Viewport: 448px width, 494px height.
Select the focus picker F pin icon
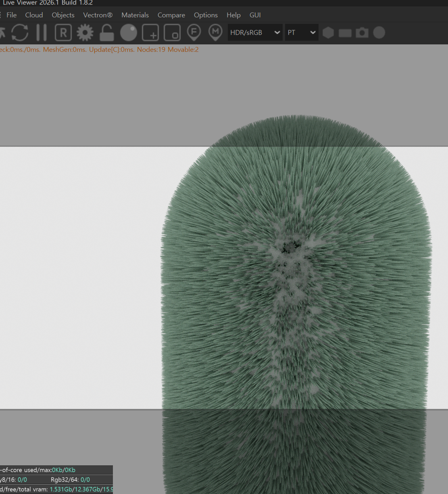[194, 33]
